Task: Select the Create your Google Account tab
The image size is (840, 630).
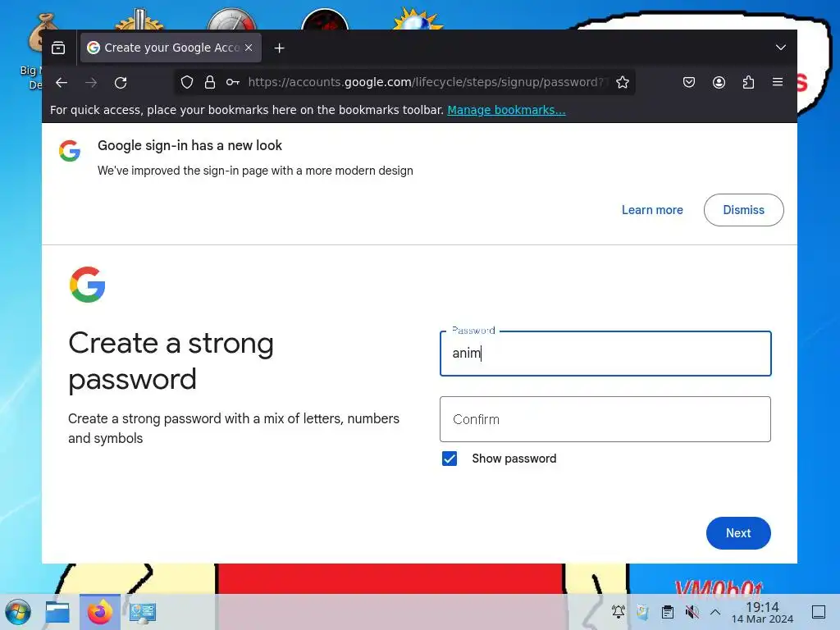Action: 171,48
